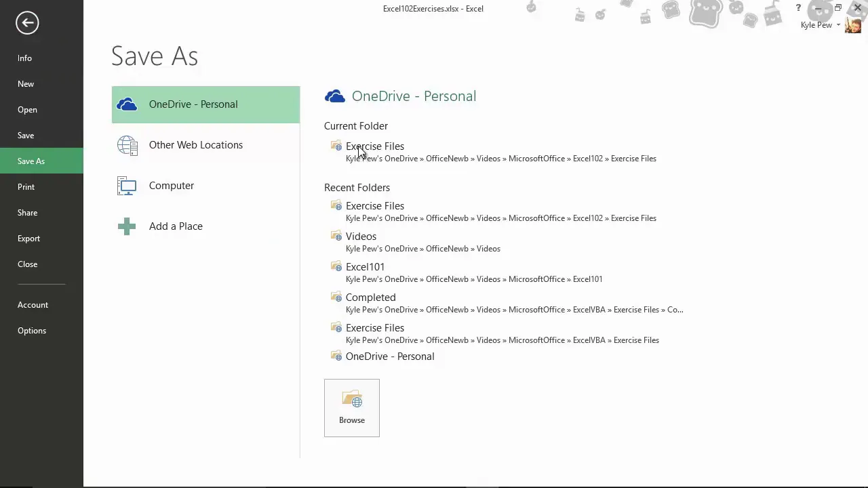Select the Save As menu item

(41, 161)
